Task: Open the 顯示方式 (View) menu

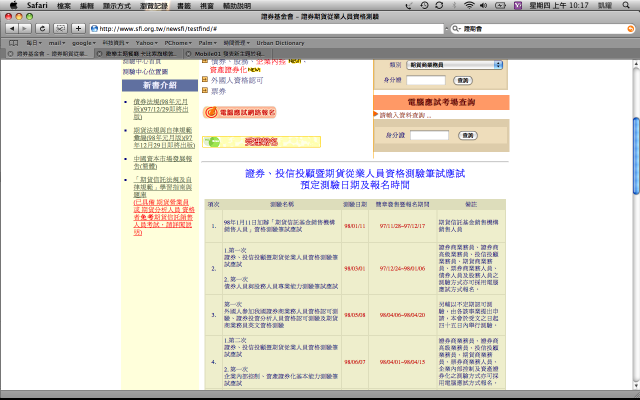Action: 117,6
